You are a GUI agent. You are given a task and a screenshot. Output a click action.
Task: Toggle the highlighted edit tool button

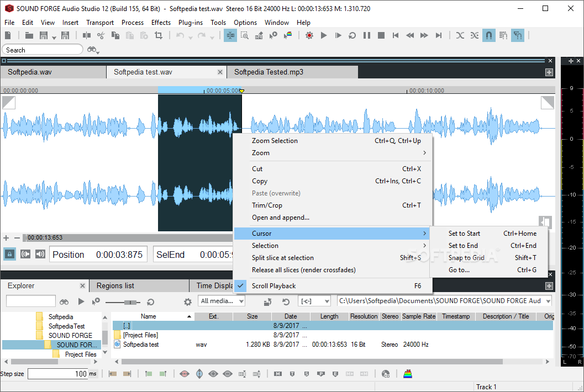(230, 35)
